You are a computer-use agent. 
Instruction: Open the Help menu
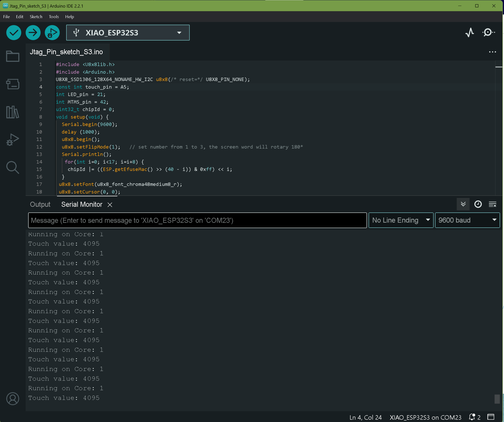click(x=70, y=17)
